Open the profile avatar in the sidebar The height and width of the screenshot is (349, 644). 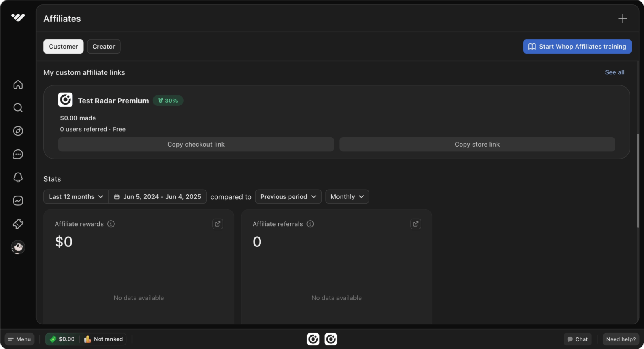coord(18,247)
